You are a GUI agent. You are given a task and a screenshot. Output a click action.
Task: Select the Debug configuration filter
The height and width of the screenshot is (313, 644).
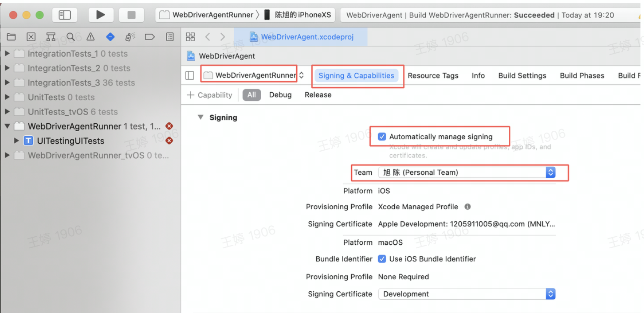(x=280, y=95)
